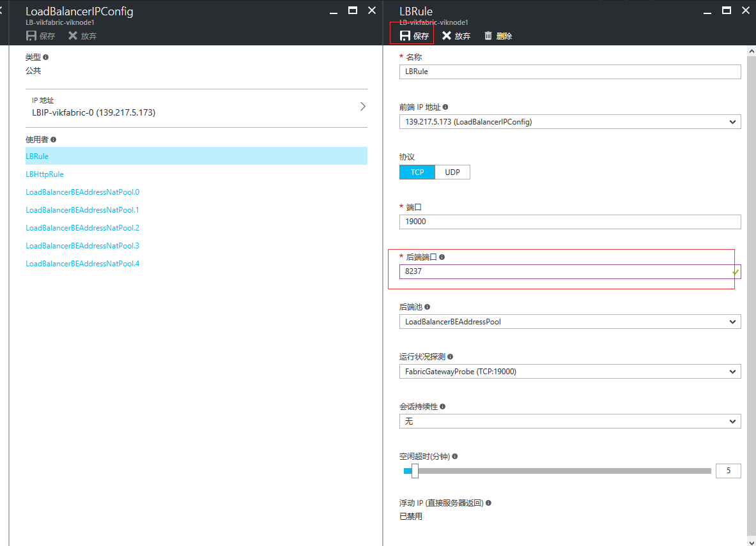
Task: Click the delete trash icon in LBRule toolbar
Action: 488,36
